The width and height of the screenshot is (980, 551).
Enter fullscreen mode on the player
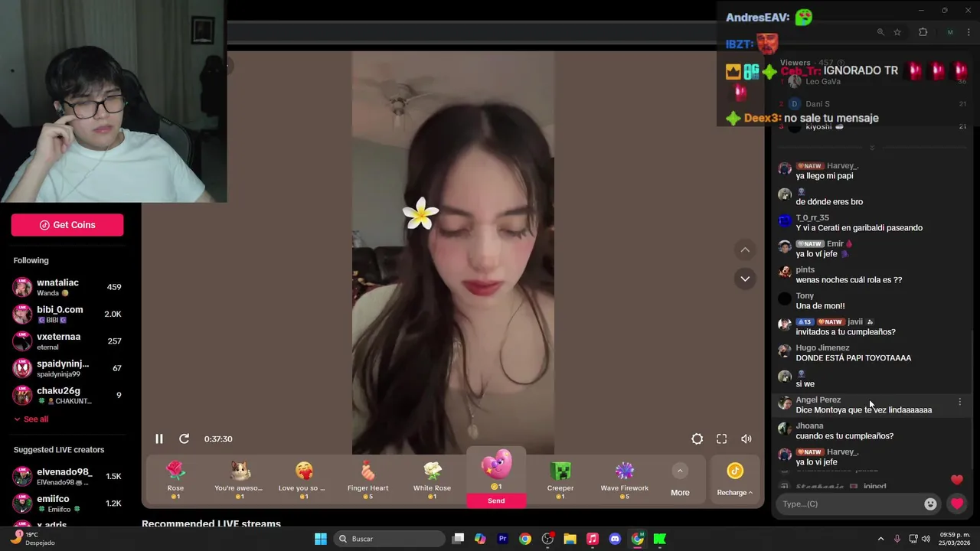click(721, 439)
